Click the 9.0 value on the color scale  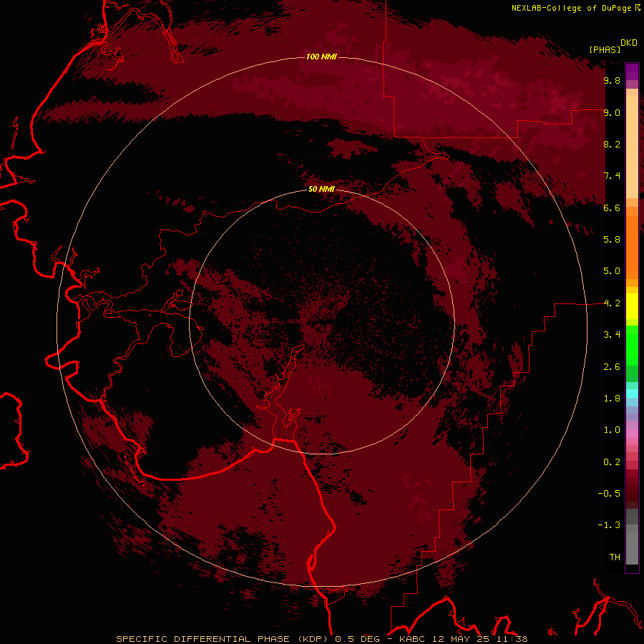pyautogui.click(x=612, y=112)
